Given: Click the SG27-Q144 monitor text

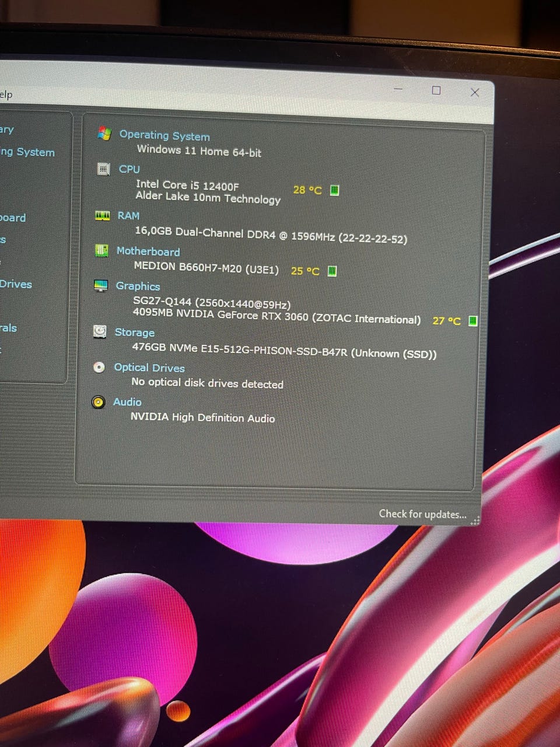Looking at the screenshot, I should (212, 302).
